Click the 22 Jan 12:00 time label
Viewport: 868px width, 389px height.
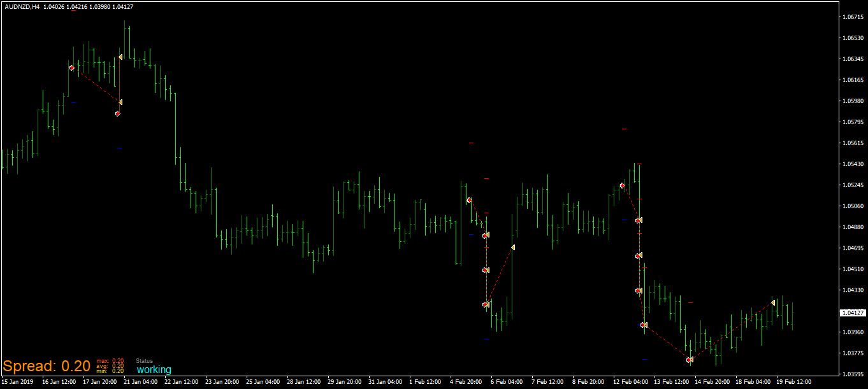click(x=182, y=382)
